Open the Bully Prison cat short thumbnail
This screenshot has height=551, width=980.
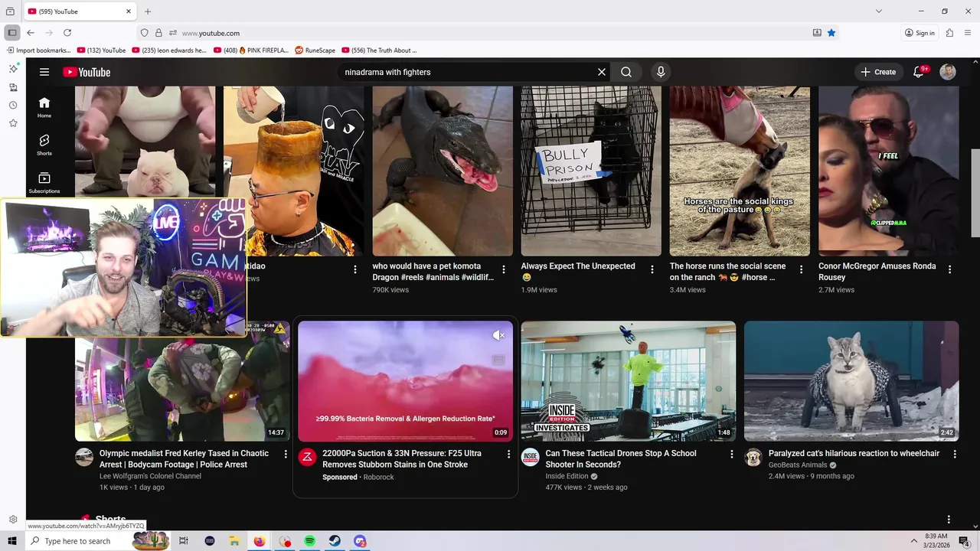tap(591, 171)
